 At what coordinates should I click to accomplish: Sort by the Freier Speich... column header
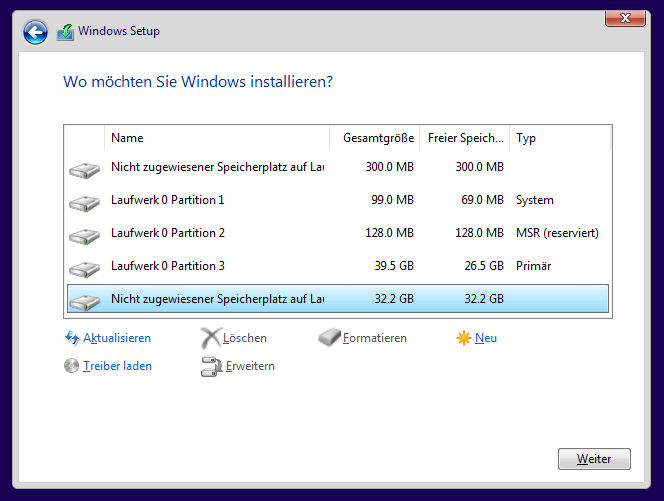[465, 138]
